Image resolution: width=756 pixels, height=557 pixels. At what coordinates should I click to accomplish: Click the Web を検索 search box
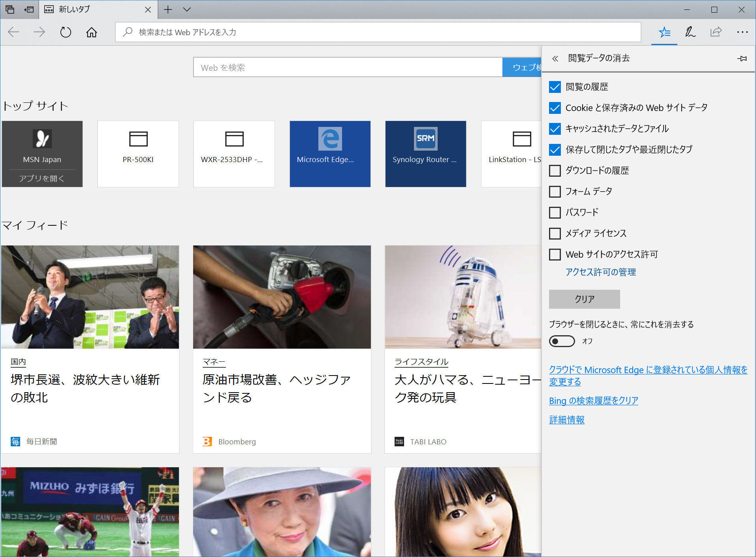click(x=348, y=67)
